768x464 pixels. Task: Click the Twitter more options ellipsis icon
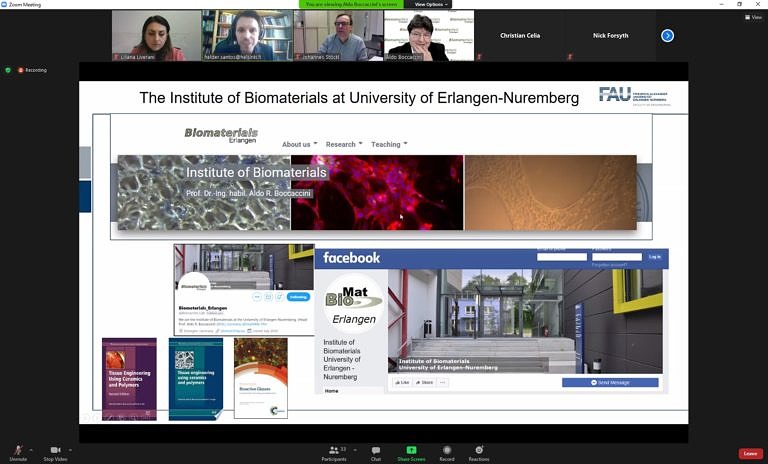[x=257, y=297]
